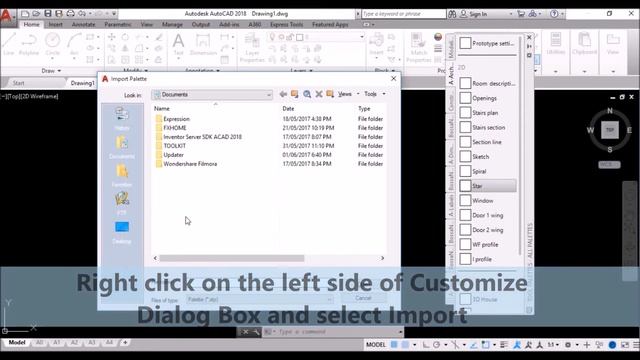The height and width of the screenshot is (360, 640).
Task: Switch to the Manage ribbon tab
Action: 172,24
